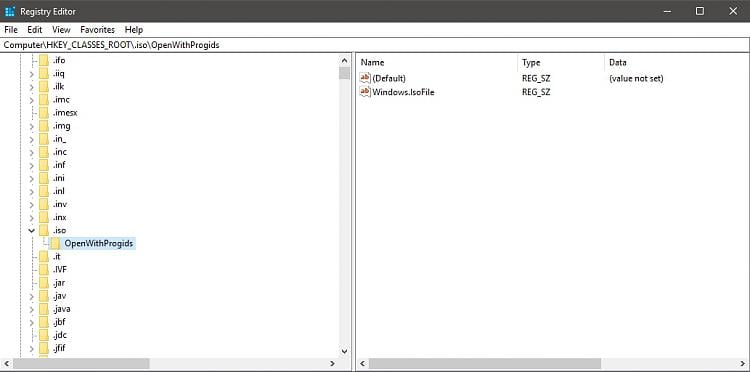The width and height of the screenshot is (750, 372).
Task: Maximize the Registry Editor window
Action: (700, 11)
